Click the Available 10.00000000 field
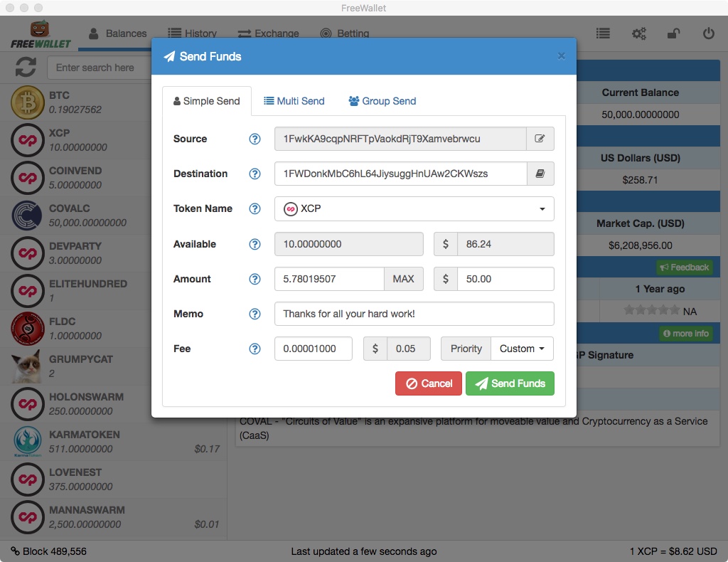Image resolution: width=728 pixels, height=562 pixels. tap(348, 244)
